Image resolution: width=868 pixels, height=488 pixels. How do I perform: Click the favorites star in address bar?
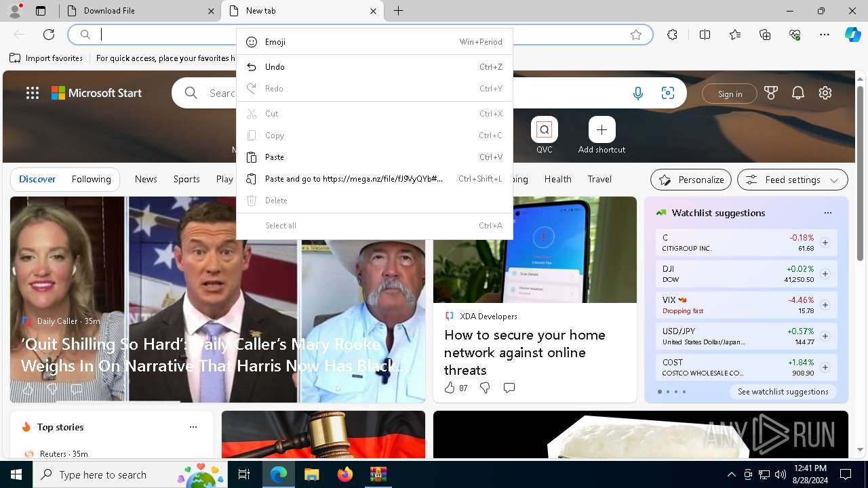[x=636, y=35]
